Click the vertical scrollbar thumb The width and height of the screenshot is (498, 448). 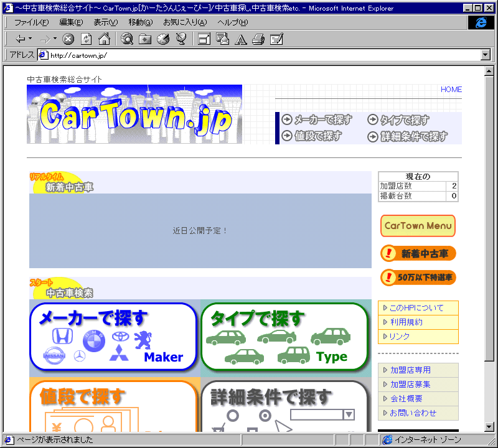489,218
